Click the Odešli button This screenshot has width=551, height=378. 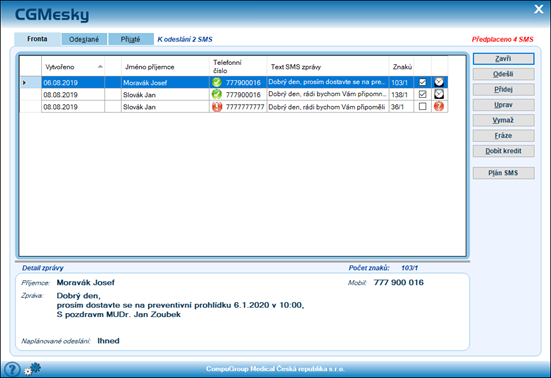[504, 74]
